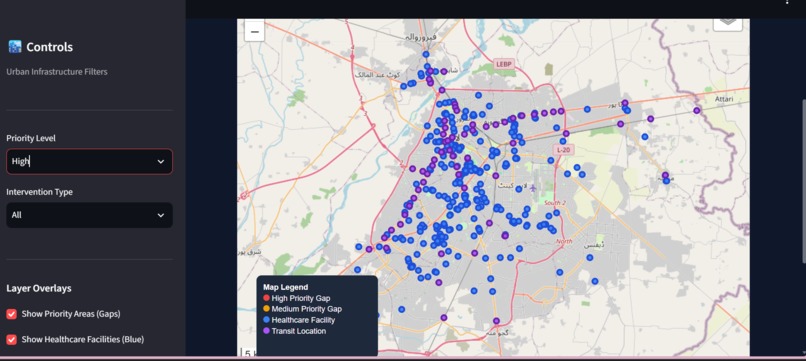Click the LEBP road label on map
Image resolution: width=806 pixels, height=361 pixels.
point(503,64)
